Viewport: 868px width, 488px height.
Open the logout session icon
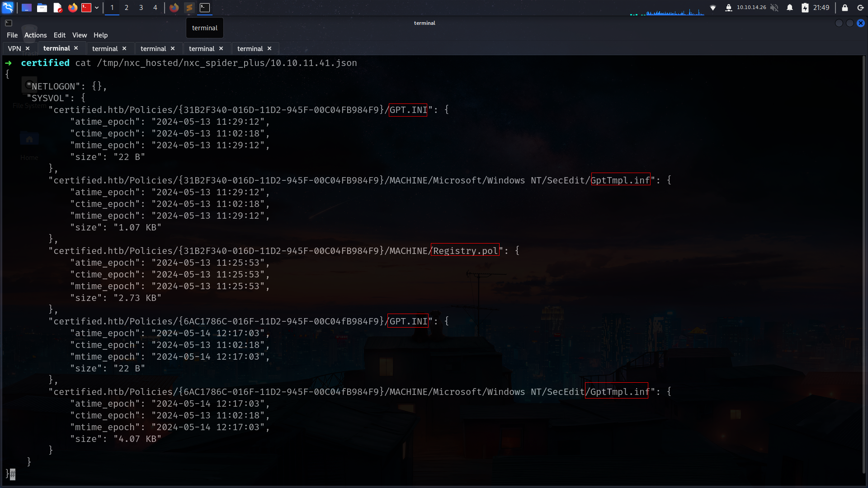[x=860, y=8]
